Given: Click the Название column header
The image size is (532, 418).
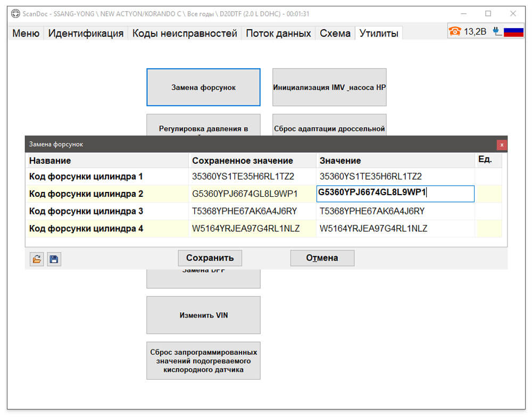Looking at the screenshot, I should 107,161.
